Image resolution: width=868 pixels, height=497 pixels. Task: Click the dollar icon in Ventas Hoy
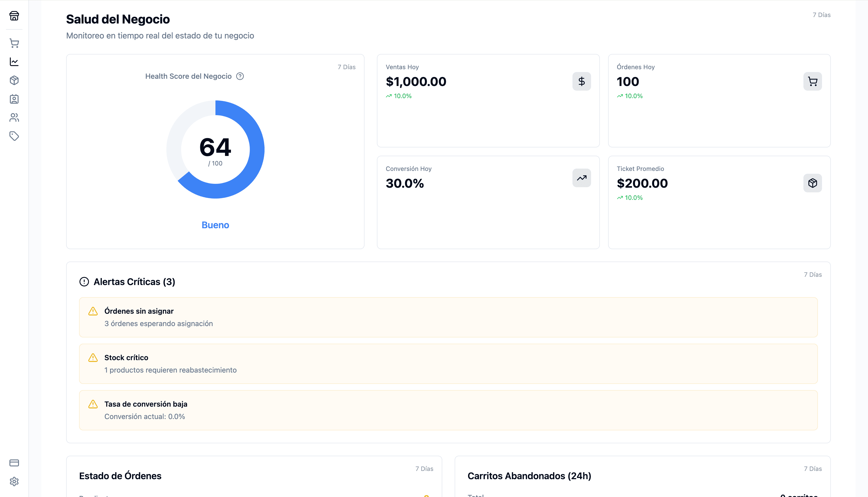[x=582, y=81]
